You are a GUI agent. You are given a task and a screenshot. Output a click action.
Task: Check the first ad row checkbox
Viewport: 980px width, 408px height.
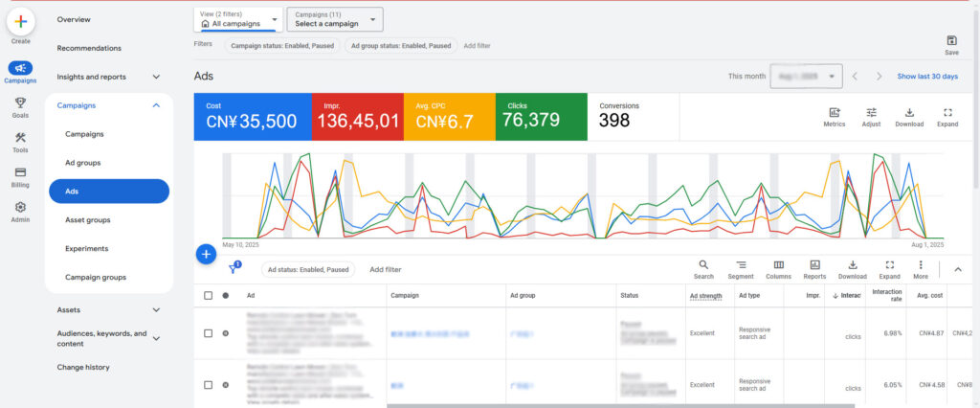[x=209, y=333]
